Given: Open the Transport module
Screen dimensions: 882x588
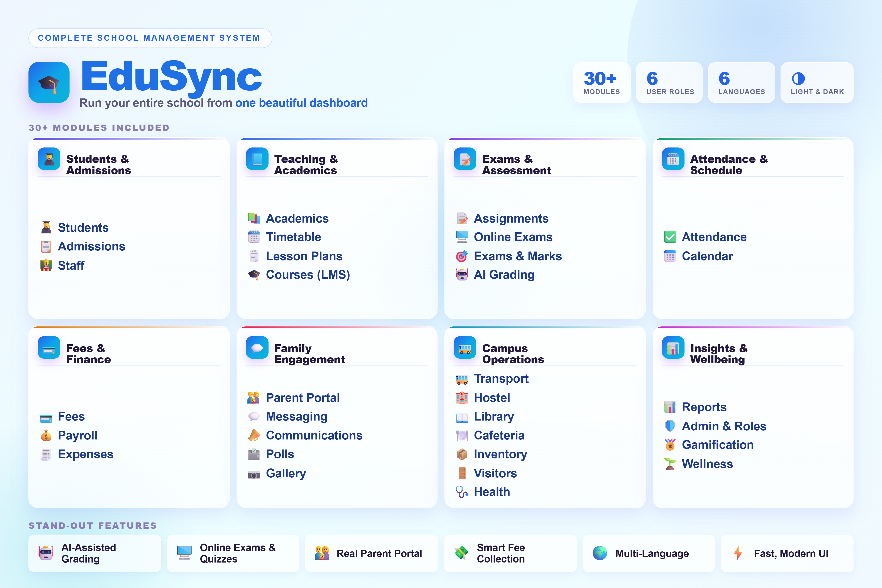Looking at the screenshot, I should (501, 379).
